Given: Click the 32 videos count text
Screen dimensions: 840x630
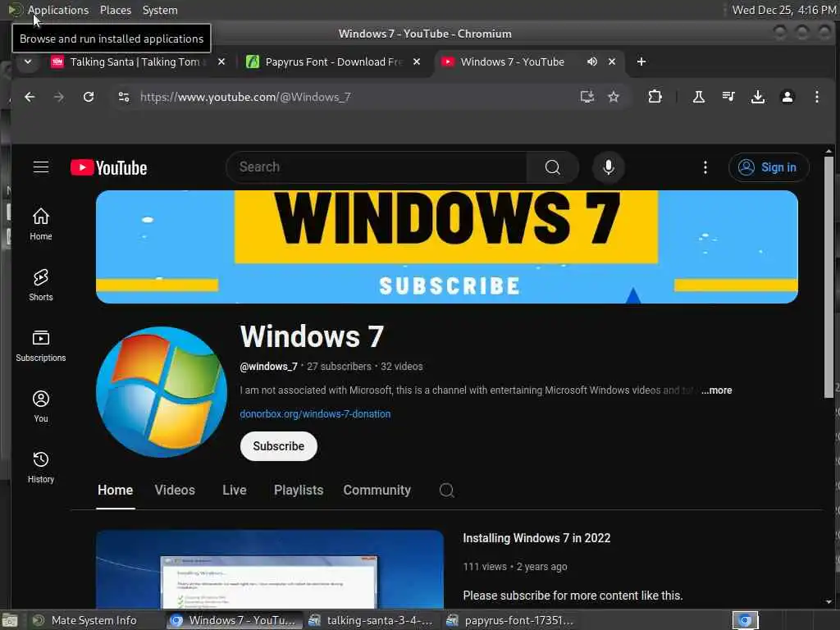Looking at the screenshot, I should click(x=401, y=367).
